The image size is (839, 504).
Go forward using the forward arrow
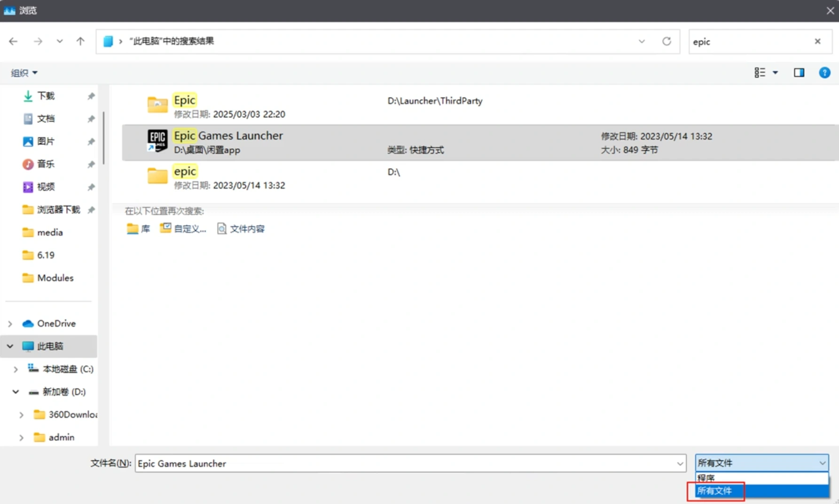(x=38, y=41)
